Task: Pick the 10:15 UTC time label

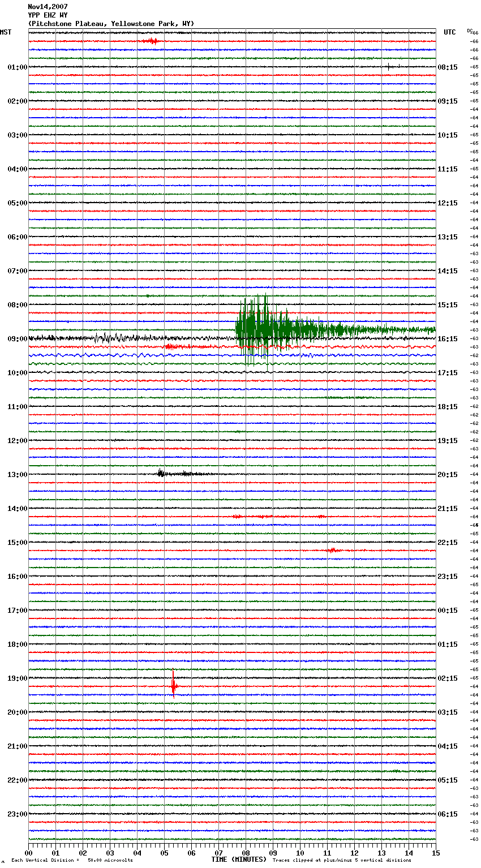Action: 448,135
